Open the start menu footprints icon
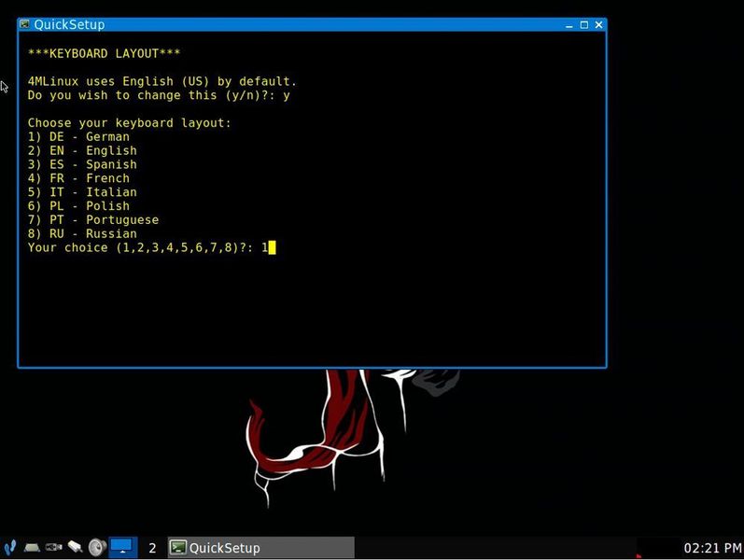 pos(10,547)
